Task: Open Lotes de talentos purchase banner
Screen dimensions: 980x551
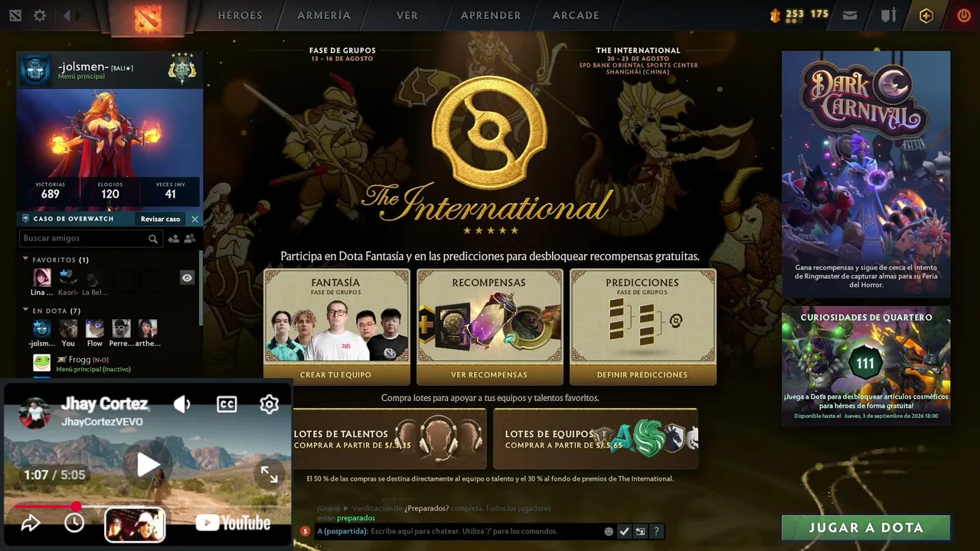Action: (389, 439)
